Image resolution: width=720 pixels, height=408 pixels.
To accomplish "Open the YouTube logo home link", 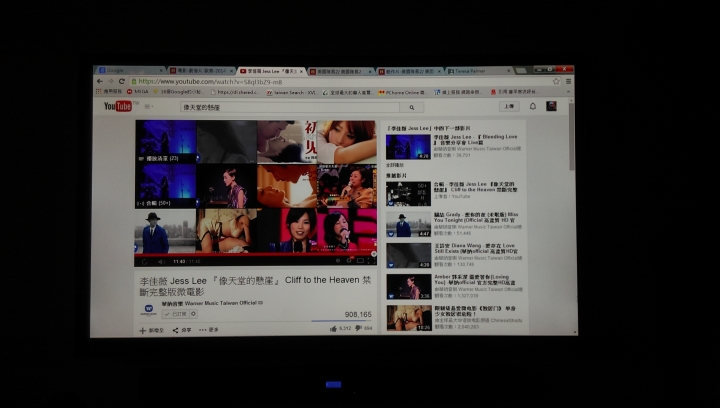I will tap(118, 106).
